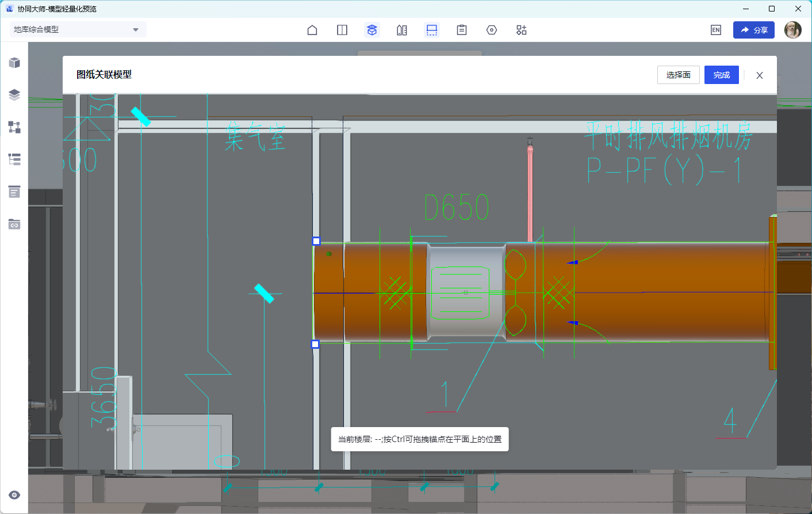812x514 pixels.
Task: Toggle the eye visibility icon at bottom-left
Action: tap(14, 495)
